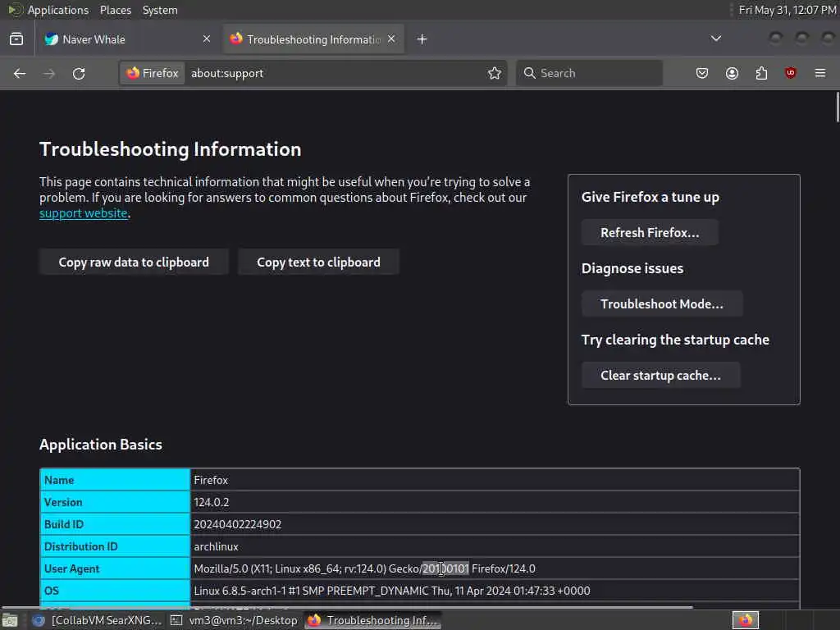The height and width of the screenshot is (630, 840).
Task: Click the Version value 124.0.2
Action: click(x=212, y=503)
